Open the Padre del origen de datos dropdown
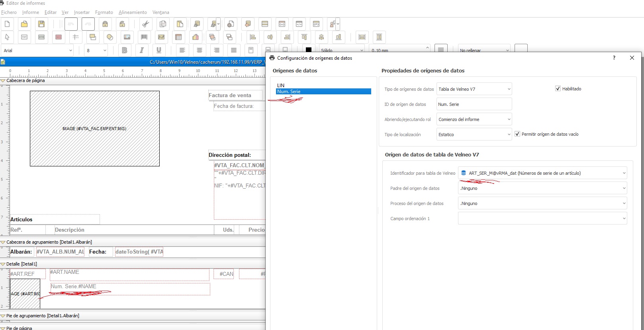The width and height of the screenshot is (644, 330). coord(542,188)
